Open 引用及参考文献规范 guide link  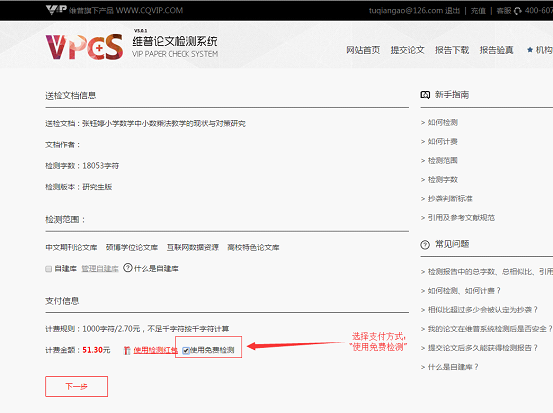point(461,218)
